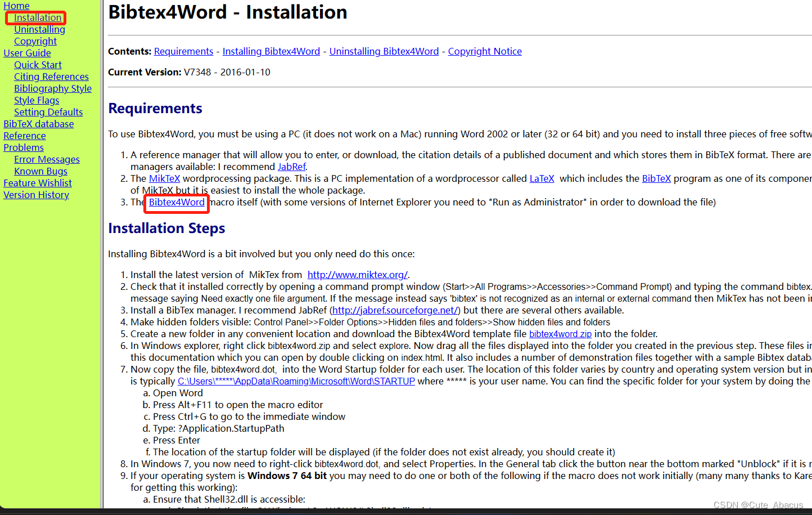Open Setting Defaults page
Screen dimensions: 812x515
(48, 112)
